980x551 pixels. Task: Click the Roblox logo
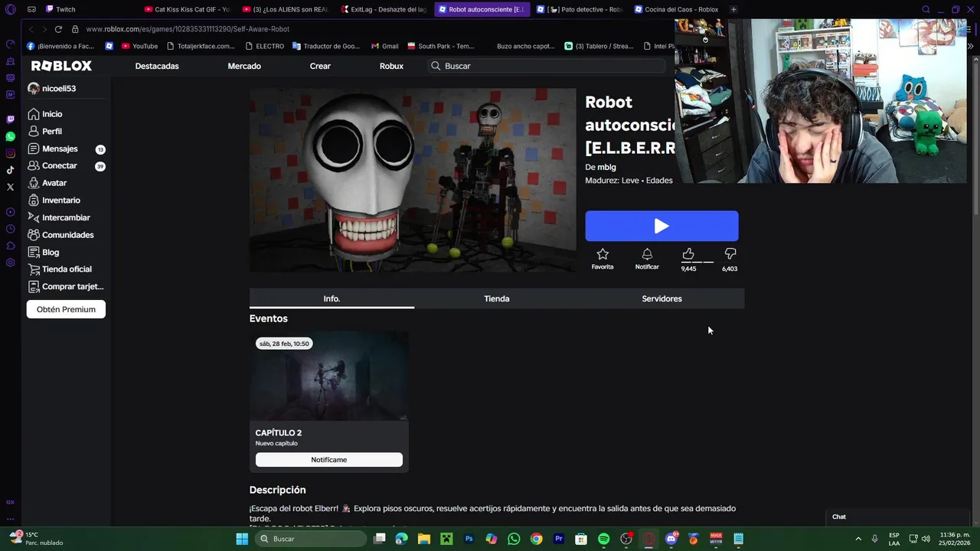61,66
